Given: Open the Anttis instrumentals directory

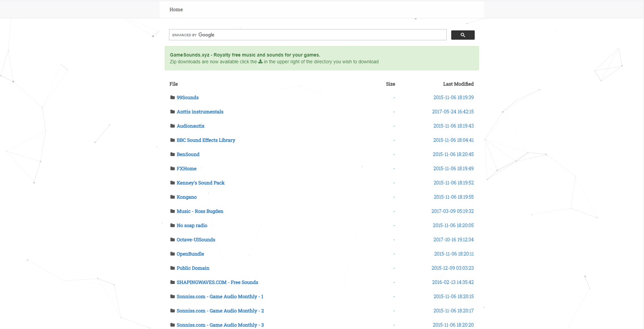Looking at the screenshot, I should 200,112.
